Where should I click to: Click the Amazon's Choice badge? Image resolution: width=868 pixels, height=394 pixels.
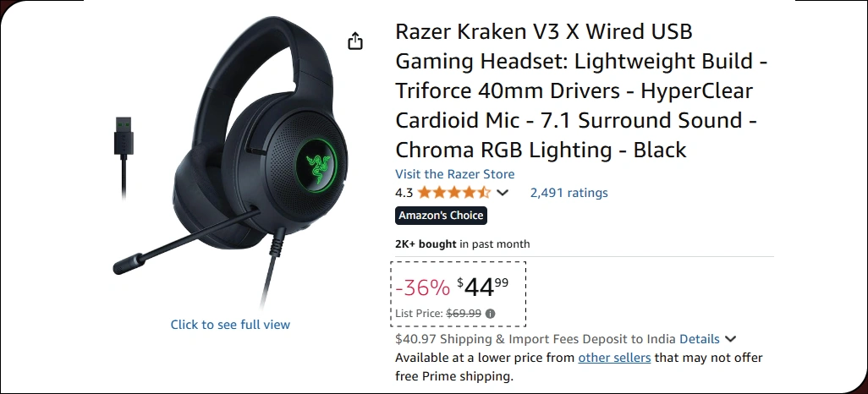(x=442, y=216)
